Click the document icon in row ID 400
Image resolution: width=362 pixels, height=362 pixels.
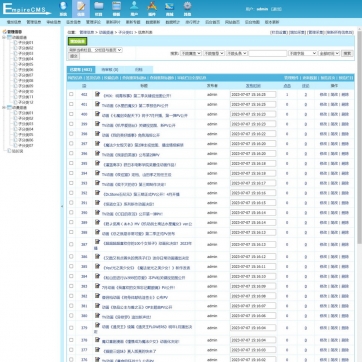pos(97,114)
